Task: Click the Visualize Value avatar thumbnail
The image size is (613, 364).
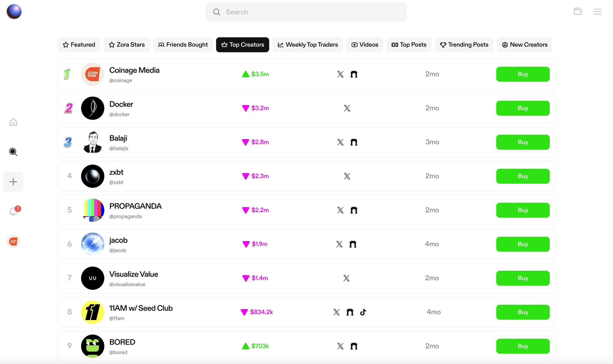Action: [x=93, y=278]
